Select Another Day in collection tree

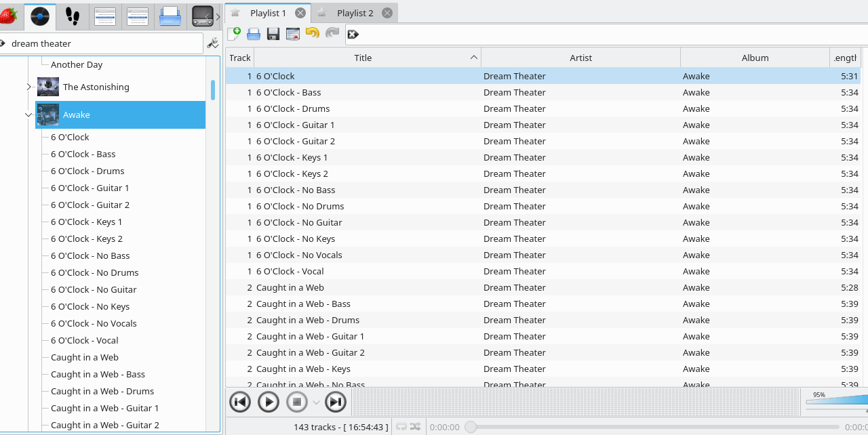click(x=77, y=64)
